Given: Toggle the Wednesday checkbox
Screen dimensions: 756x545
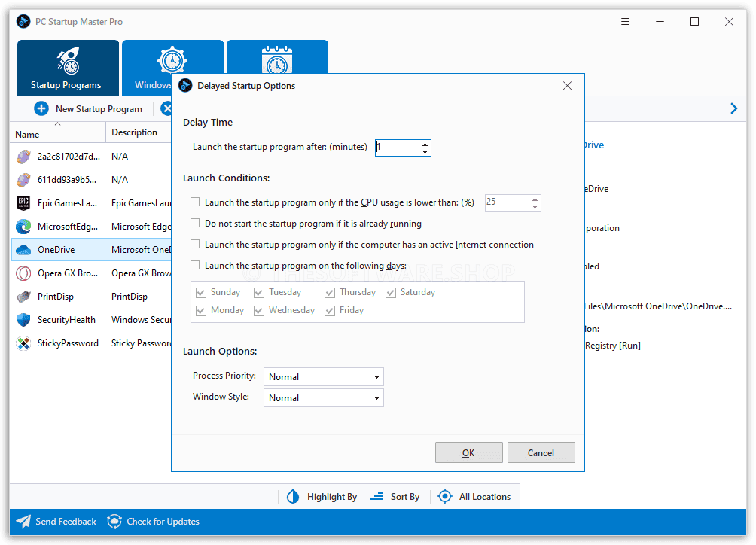Looking at the screenshot, I should [x=259, y=311].
